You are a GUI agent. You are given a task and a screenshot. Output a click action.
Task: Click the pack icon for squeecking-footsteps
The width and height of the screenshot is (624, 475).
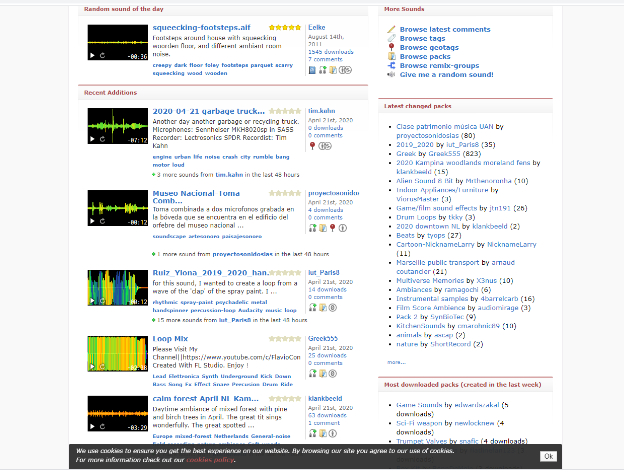(333, 70)
